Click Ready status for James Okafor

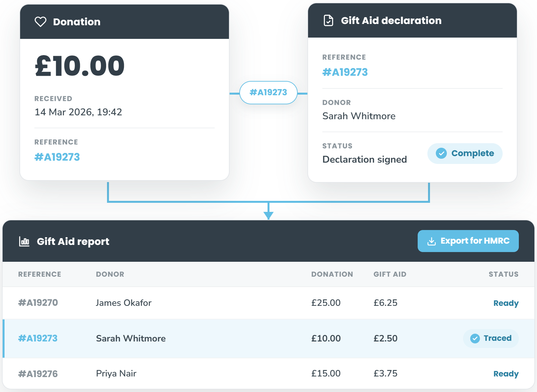pos(506,303)
